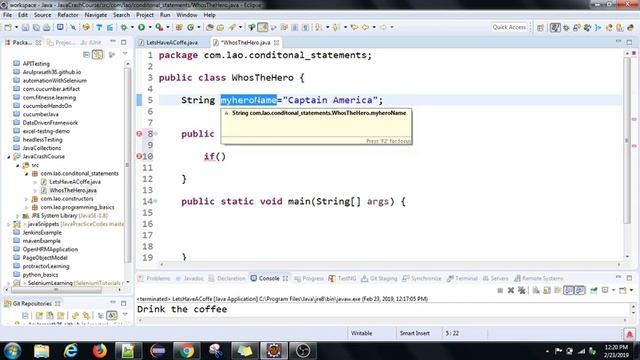Switch to the Git Staging tab

click(379, 278)
